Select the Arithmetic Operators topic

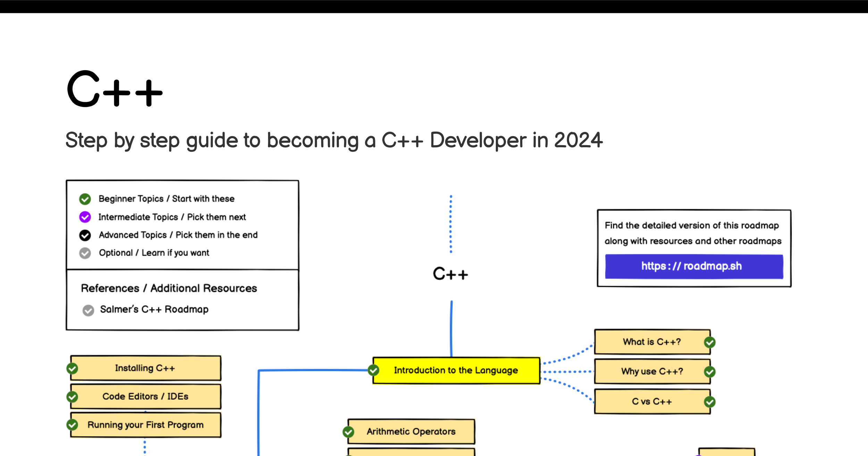(x=411, y=431)
